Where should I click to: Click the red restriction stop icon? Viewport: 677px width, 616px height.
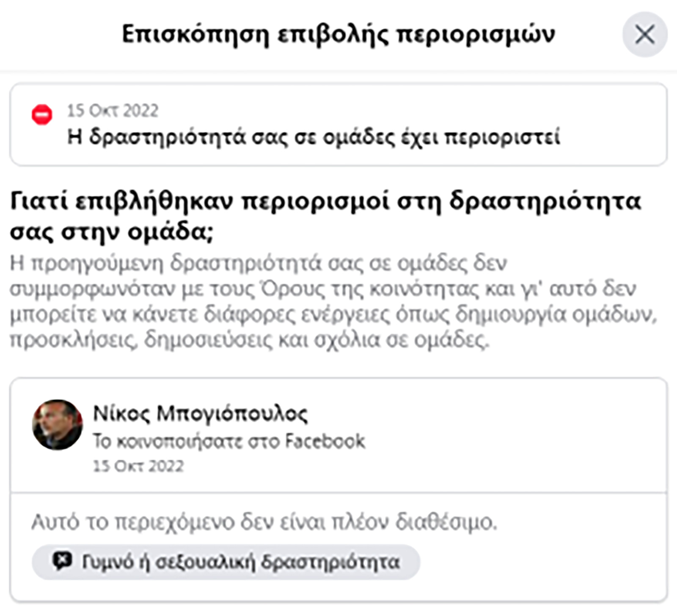coord(42,115)
